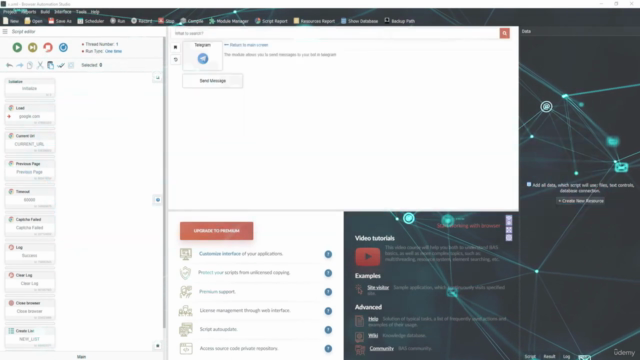
Task: Paste actions with clipboard icon
Action: [x=50, y=65]
